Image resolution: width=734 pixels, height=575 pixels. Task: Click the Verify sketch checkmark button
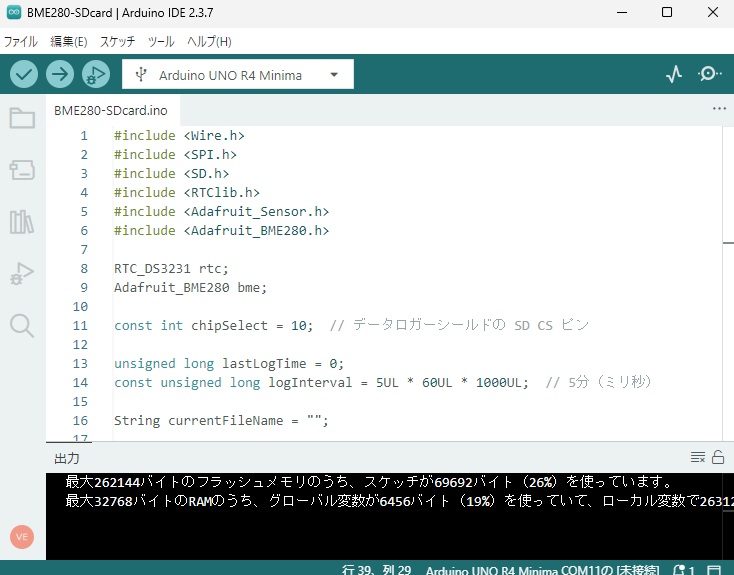(25, 74)
